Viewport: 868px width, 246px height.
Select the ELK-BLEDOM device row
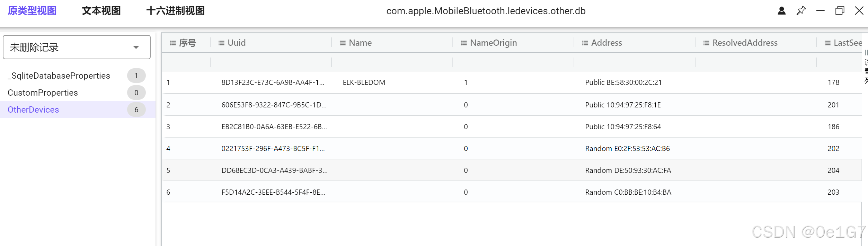point(364,82)
